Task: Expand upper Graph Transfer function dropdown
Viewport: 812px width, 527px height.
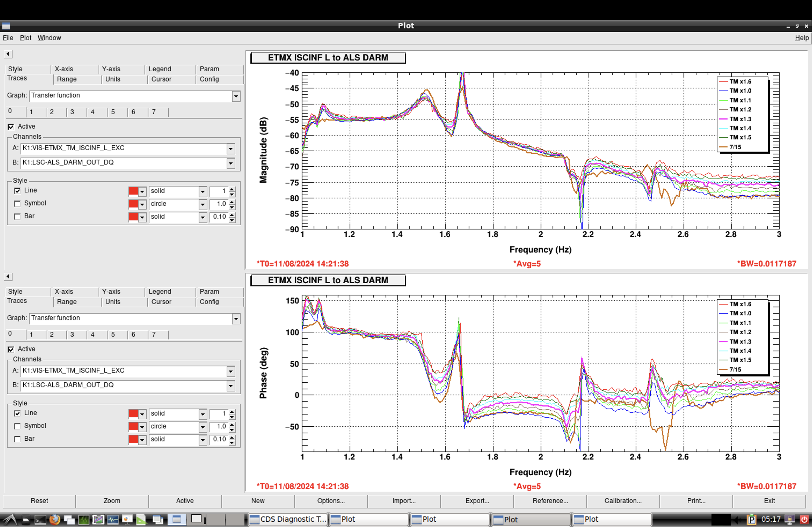Action: coord(236,96)
